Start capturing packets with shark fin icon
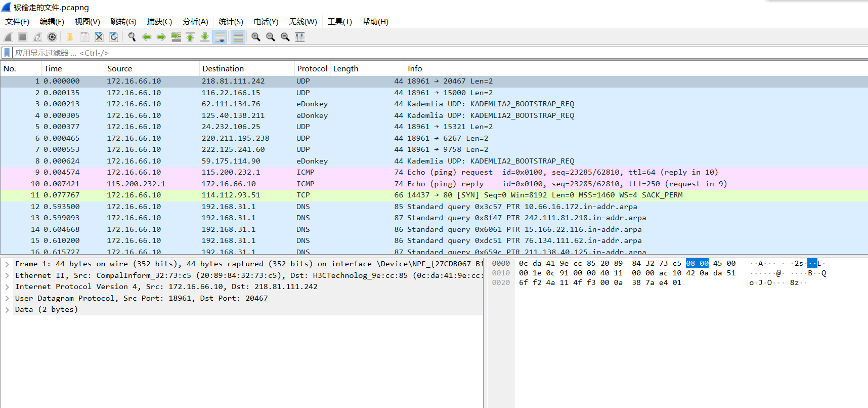This screenshot has width=868, height=408. pyautogui.click(x=8, y=37)
